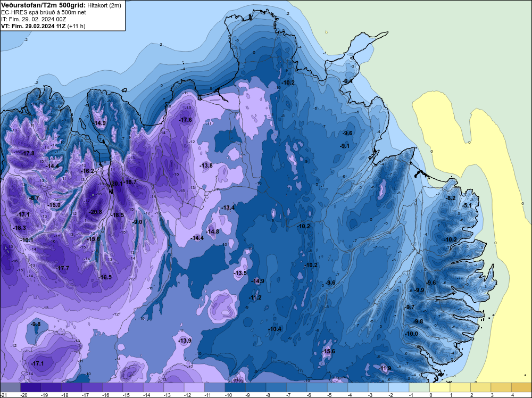Click the title text 'Veðurstofan/T2m 500grid:'
The image size is (532, 398).
(x=44, y=5)
